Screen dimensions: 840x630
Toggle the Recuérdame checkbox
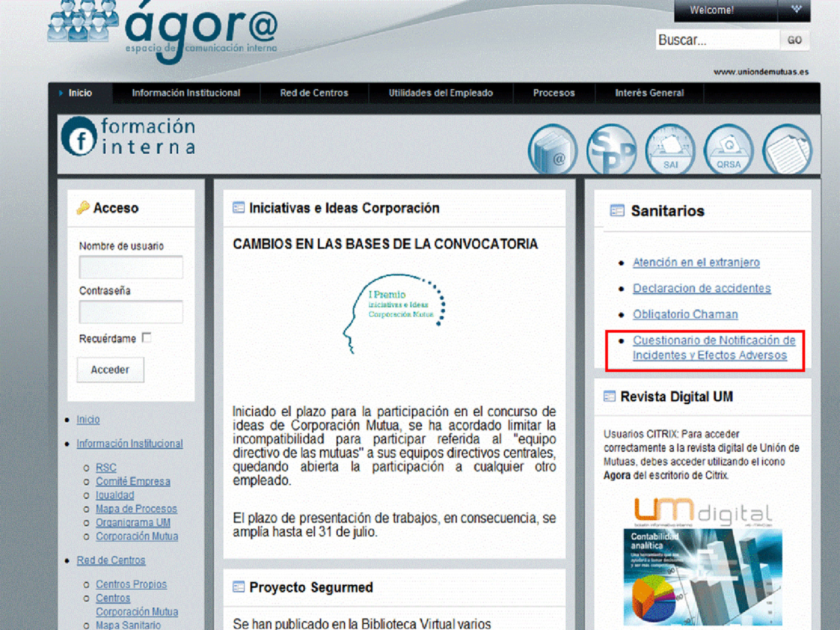[x=147, y=338]
